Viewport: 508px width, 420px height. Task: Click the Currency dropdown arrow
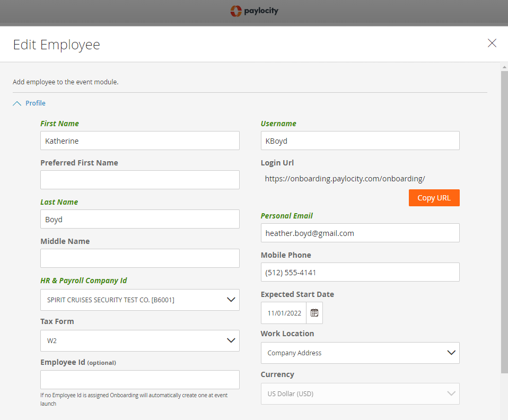click(451, 393)
